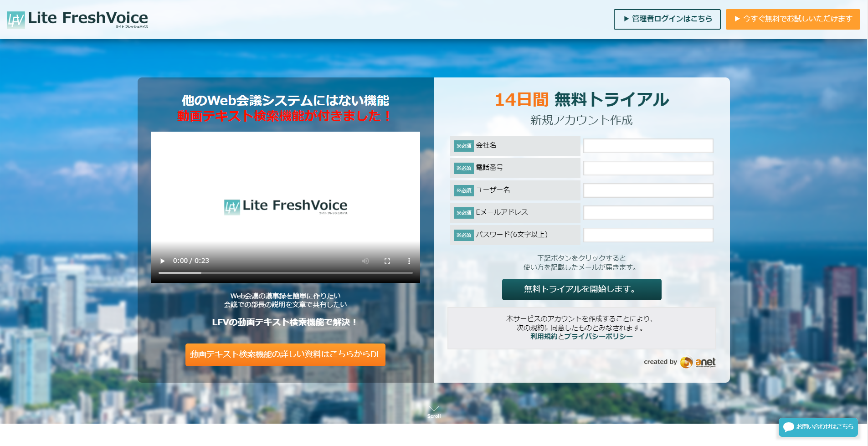Open the video more-options three-dot menu
This screenshot has width=868, height=446.
coord(409,261)
